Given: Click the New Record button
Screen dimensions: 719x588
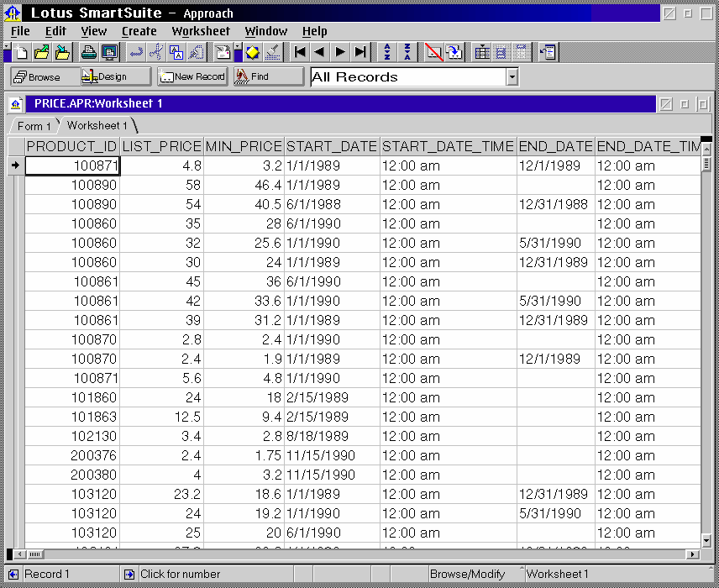Looking at the screenshot, I should 192,76.
